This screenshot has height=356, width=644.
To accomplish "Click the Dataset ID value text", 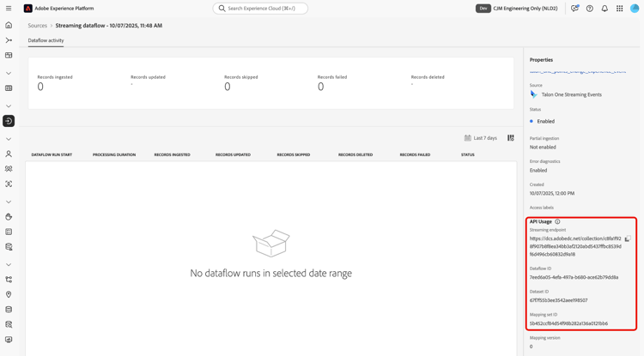I will click(559, 300).
